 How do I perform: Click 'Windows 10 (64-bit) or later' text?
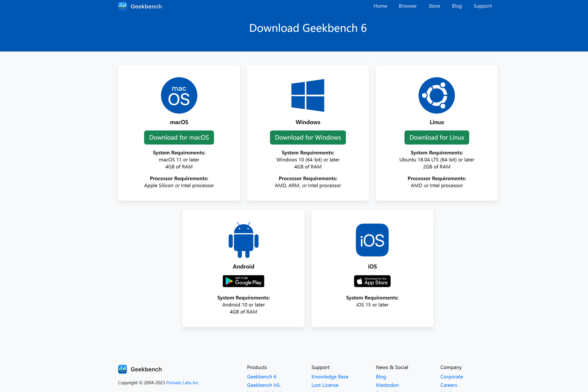pos(308,160)
